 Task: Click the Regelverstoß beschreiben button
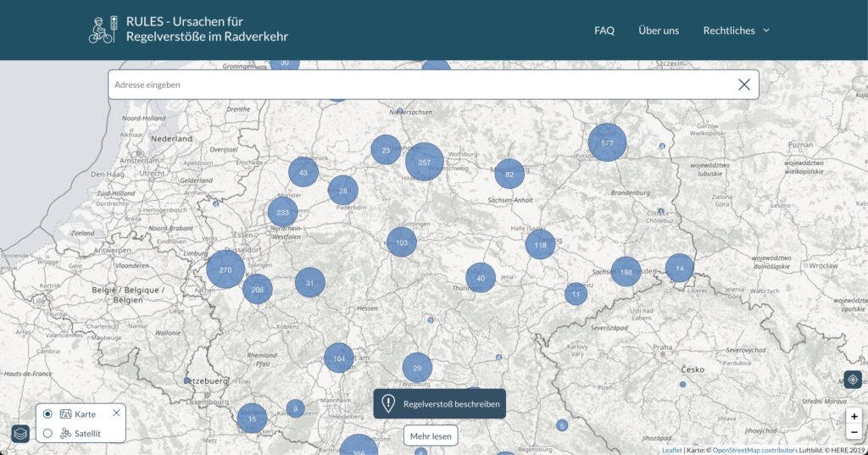pyautogui.click(x=440, y=403)
